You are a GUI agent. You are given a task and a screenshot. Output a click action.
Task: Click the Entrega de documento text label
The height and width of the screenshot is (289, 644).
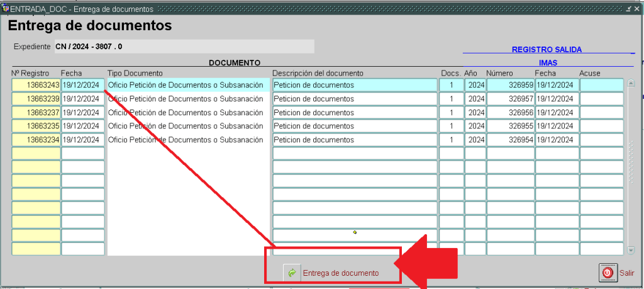(x=341, y=273)
